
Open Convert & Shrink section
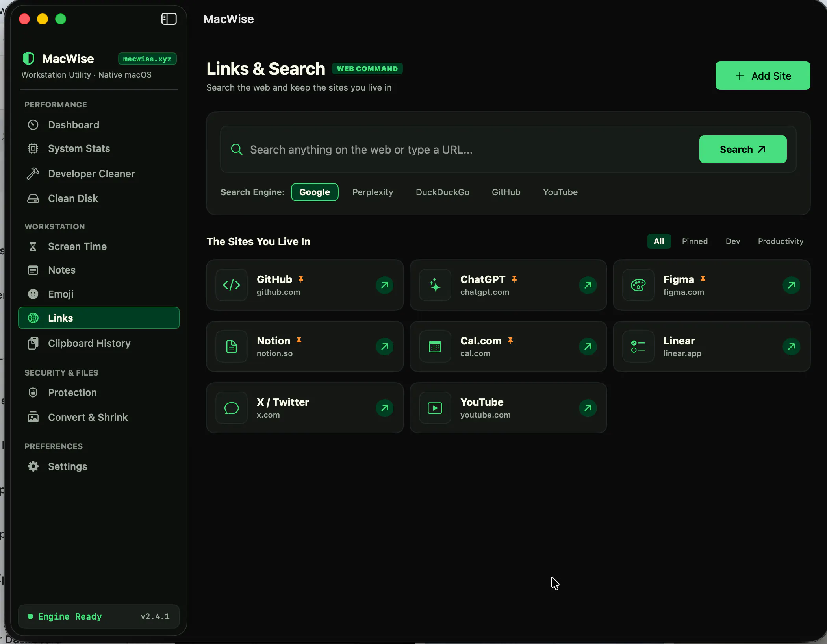pyautogui.click(x=99, y=417)
